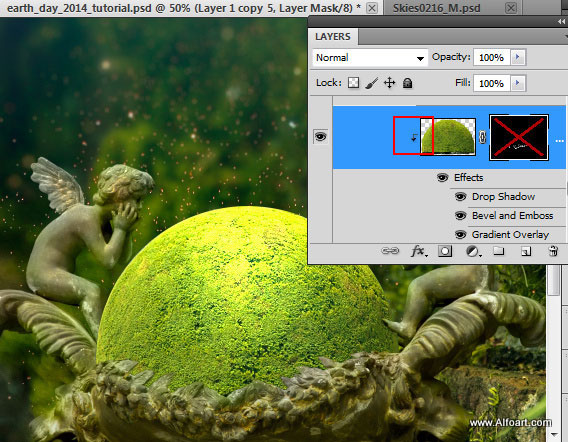568x442 pixels.
Task: Close the earth_day_2014_tutorial.psd tab
Action: click(372, 8)
